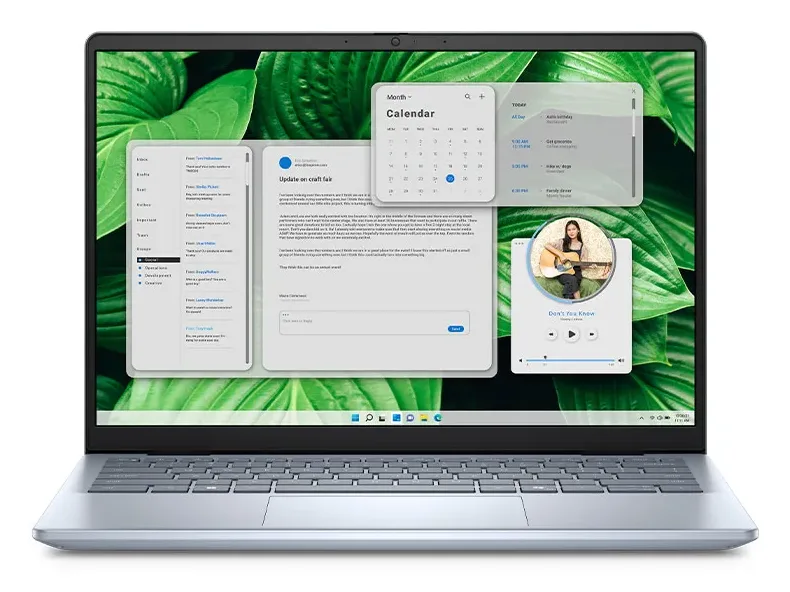Select date 18 in the Calendar grid
Image resolution: width=790 pixels, height=592 pixels.
pyautogui.click(x=450, y=166)
